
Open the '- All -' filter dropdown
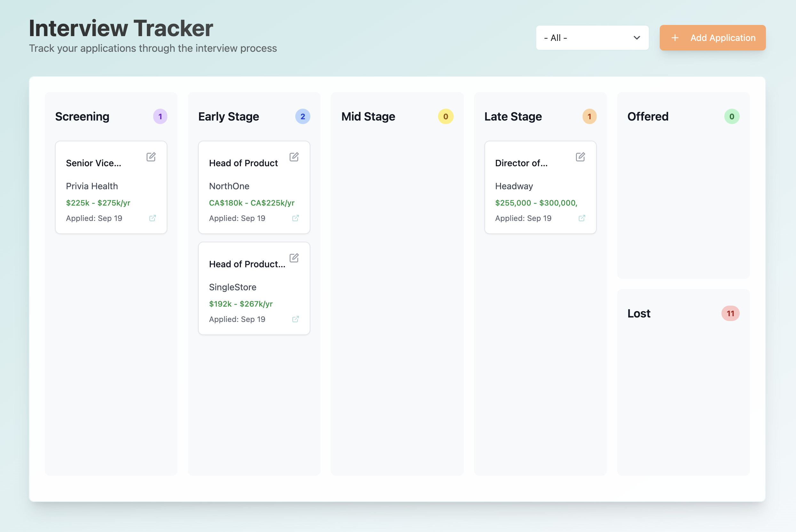click(x=592, y=38)
